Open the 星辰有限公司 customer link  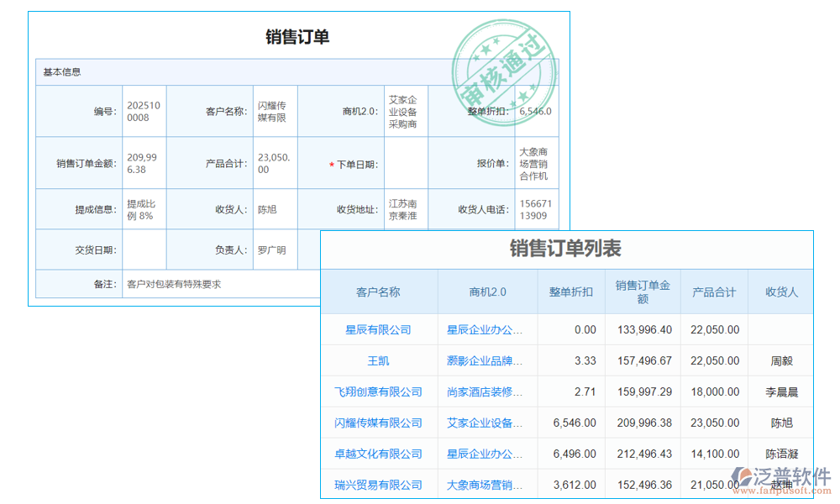pos(380,329)
